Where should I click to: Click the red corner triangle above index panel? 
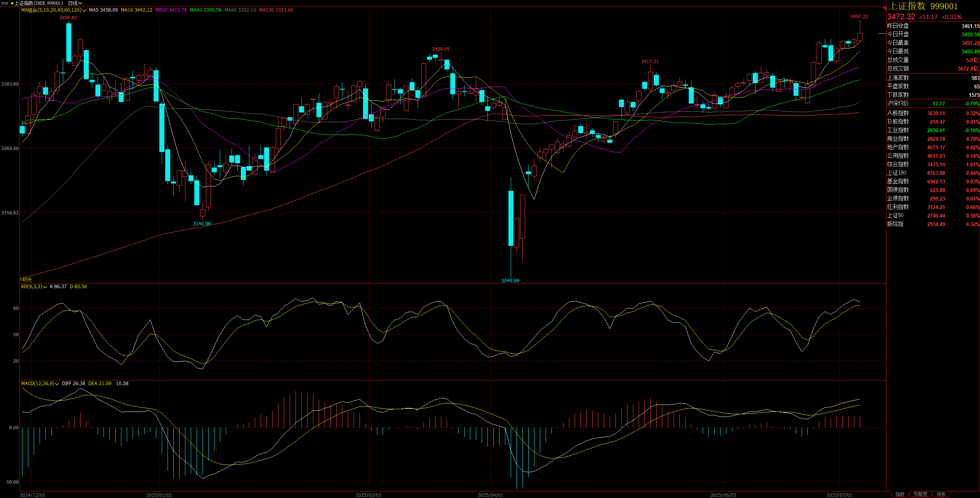884,9
